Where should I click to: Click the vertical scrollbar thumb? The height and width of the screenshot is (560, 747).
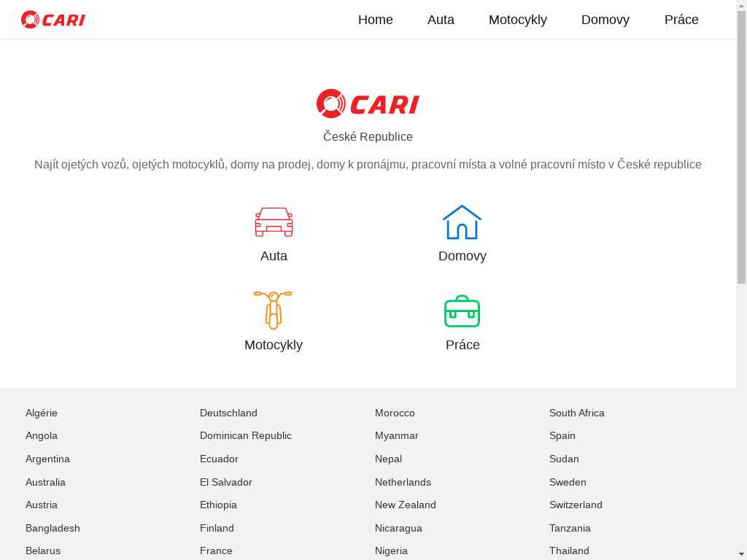click(x=741, y=147)
